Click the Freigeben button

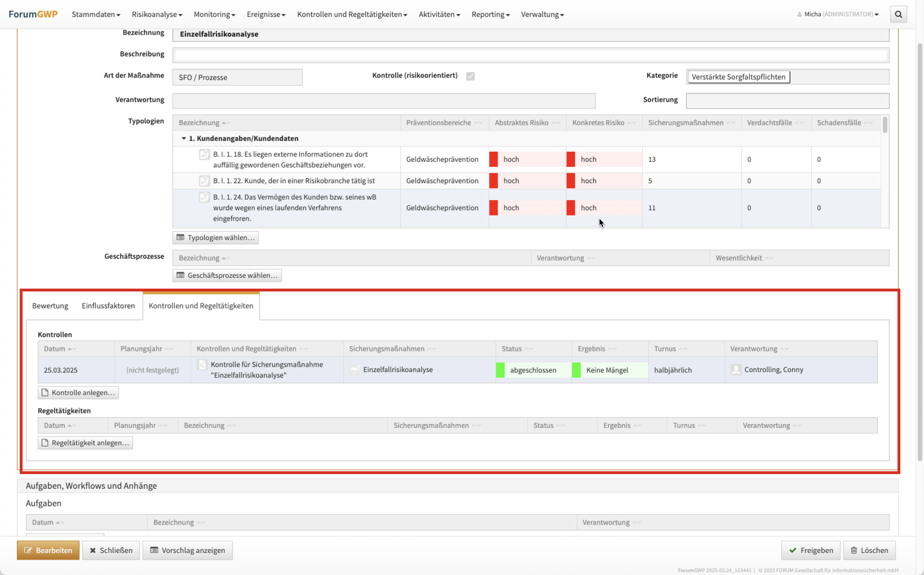(811, 550)
